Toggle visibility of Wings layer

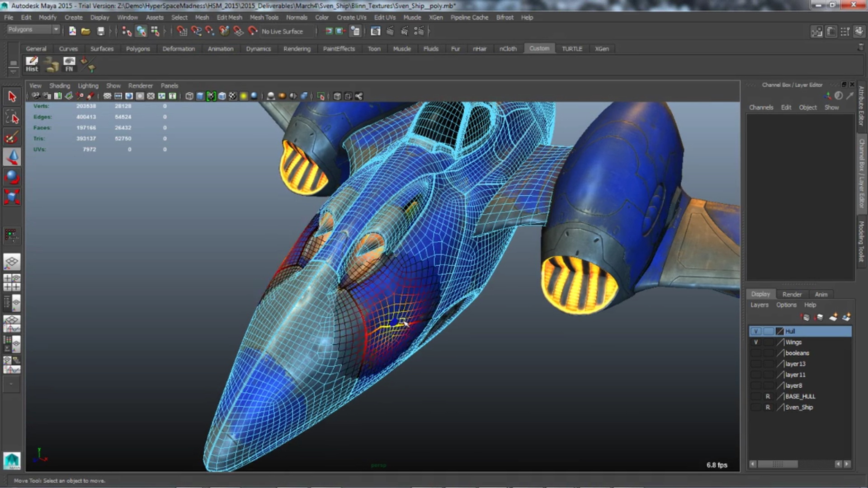click(x=755, y=342)
